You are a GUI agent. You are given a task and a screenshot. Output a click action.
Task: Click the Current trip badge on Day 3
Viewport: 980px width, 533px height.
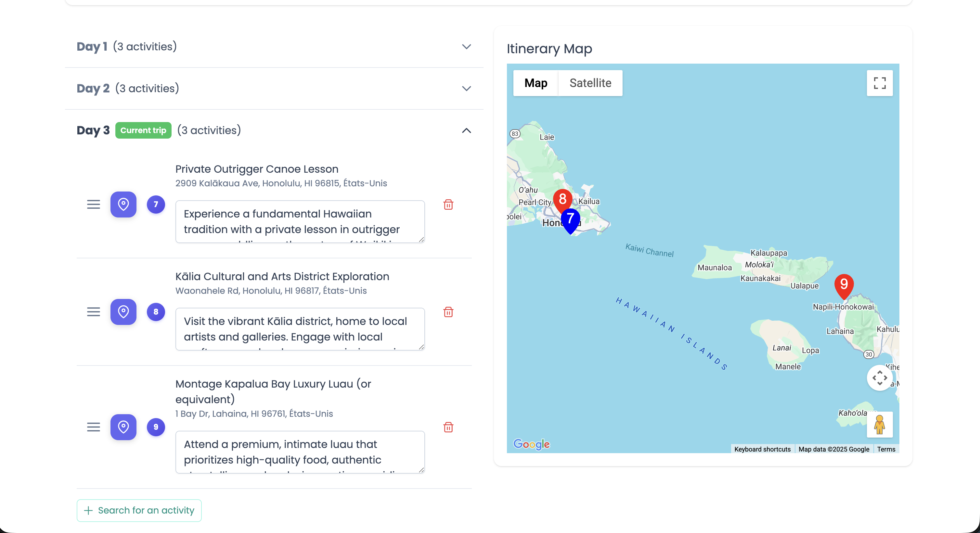[143, 130]
